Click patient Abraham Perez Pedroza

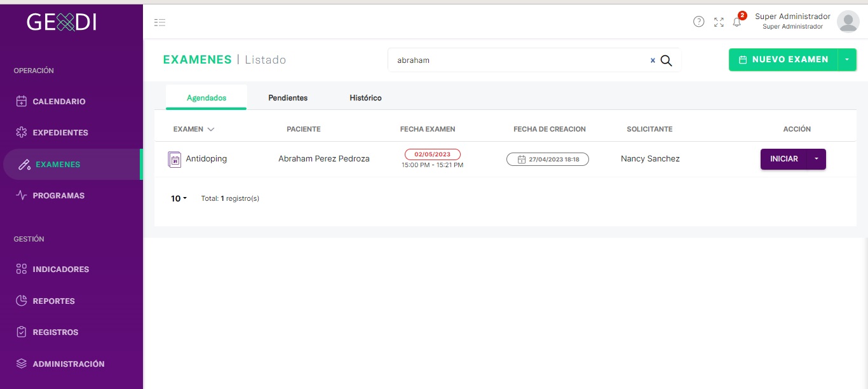point(324,159)
